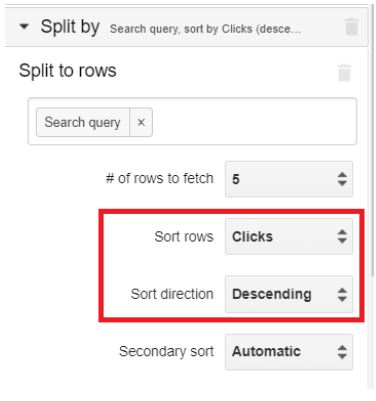Click the Split by header title
376x401 pixels.
point(70,27)
